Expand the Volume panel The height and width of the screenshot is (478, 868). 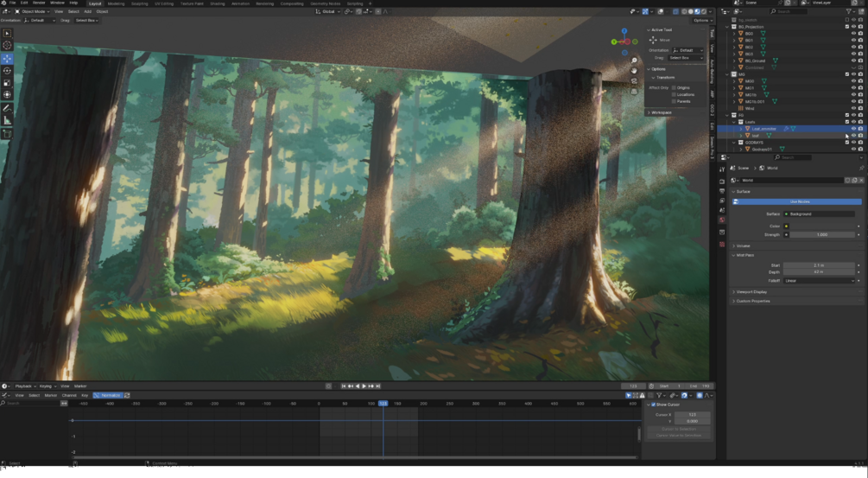pos(742,246)
